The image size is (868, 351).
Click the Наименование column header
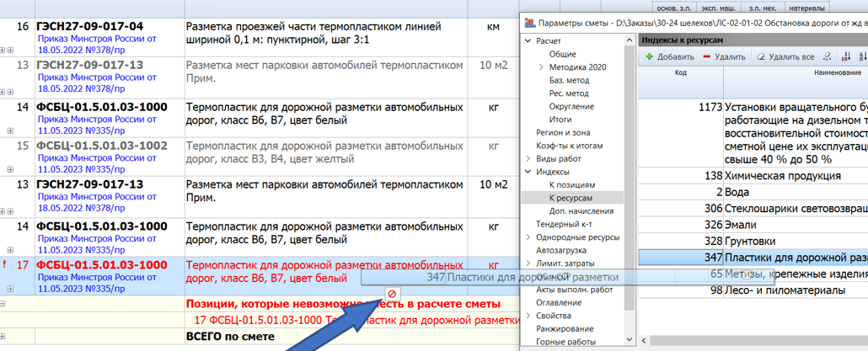(x=838, y=72)
